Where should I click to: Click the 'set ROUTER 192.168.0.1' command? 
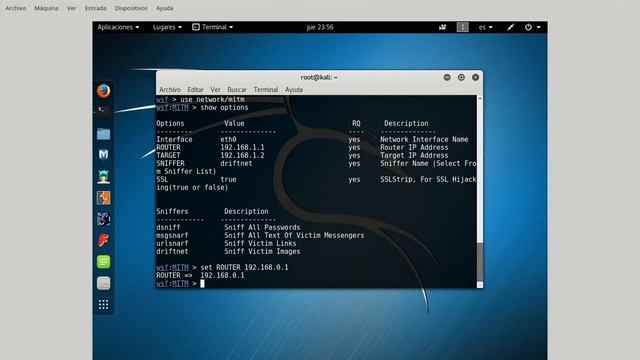click(x=244, y=267)
